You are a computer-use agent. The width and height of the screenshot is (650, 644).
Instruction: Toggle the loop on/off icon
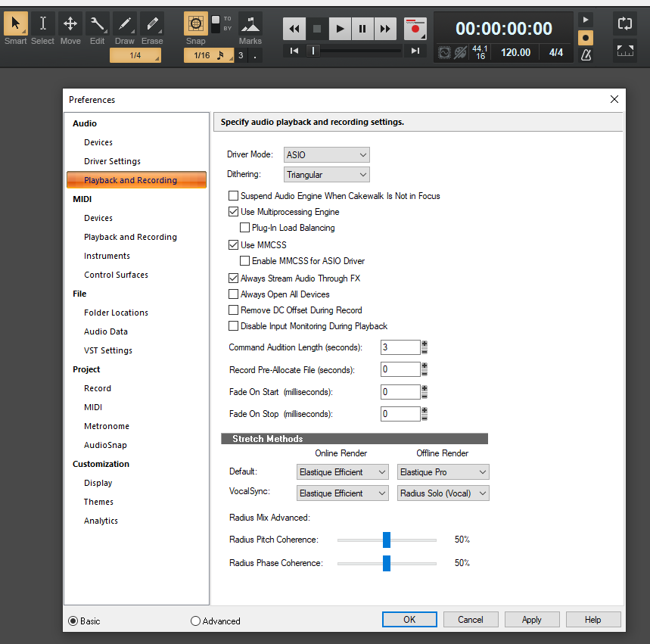click(x=625, y=23)
